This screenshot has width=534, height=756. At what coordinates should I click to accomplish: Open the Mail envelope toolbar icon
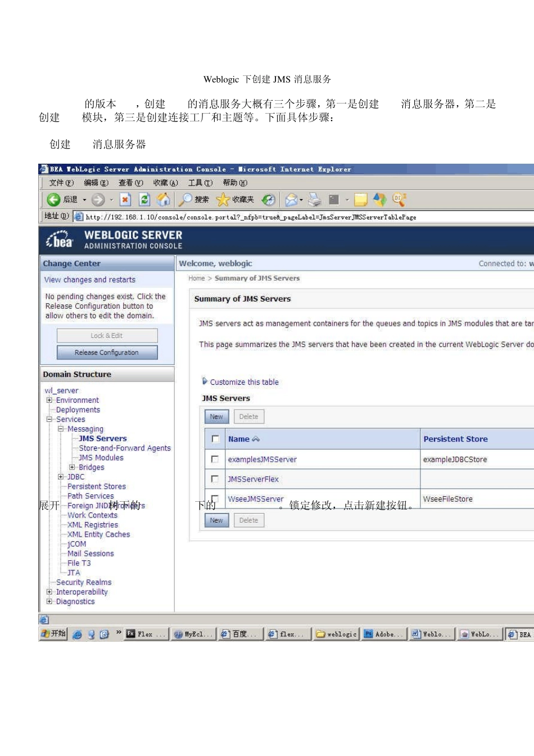tap(291, 200)
